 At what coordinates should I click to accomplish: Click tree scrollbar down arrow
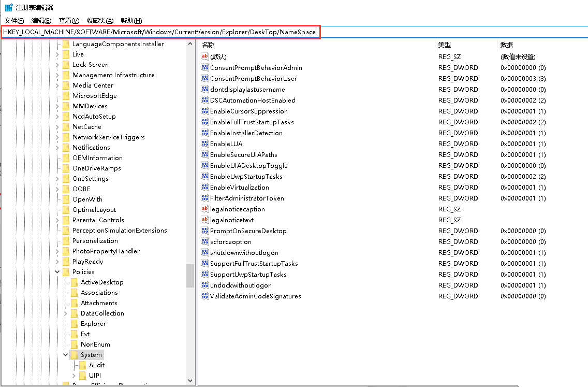[190, 381]
